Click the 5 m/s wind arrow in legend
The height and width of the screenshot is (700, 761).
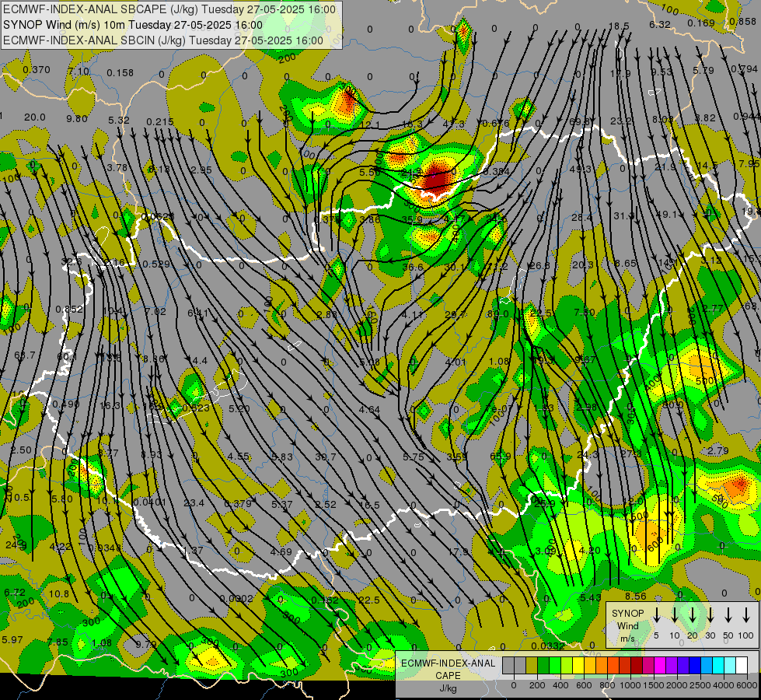click(x=656, y=615)
